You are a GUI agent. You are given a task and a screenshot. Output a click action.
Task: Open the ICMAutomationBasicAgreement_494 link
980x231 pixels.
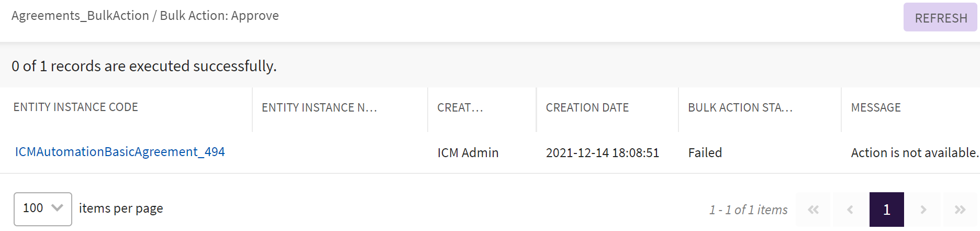[x=120, y=152]
